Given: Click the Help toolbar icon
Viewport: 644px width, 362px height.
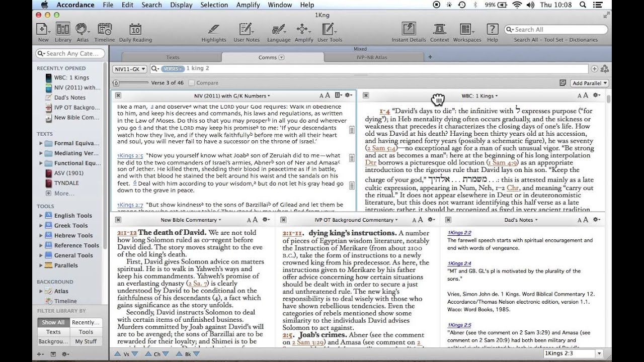Looking at the screenshot, I should pos(493,29).
